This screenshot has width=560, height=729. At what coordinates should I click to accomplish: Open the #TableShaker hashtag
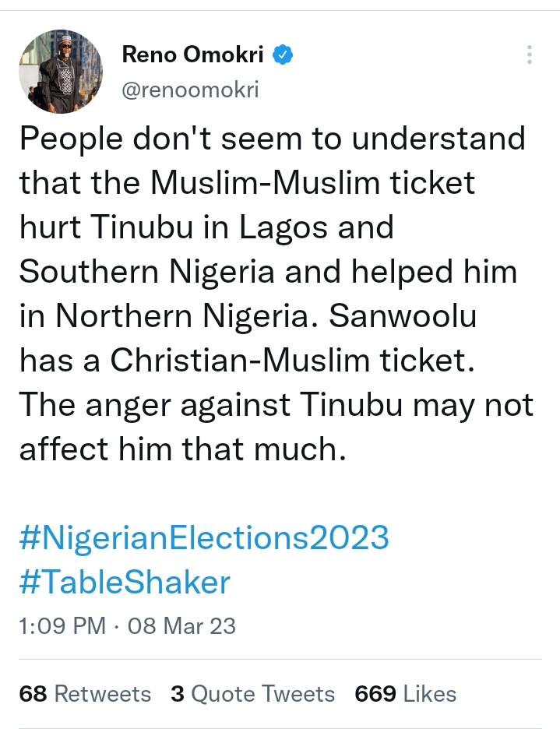125,582
